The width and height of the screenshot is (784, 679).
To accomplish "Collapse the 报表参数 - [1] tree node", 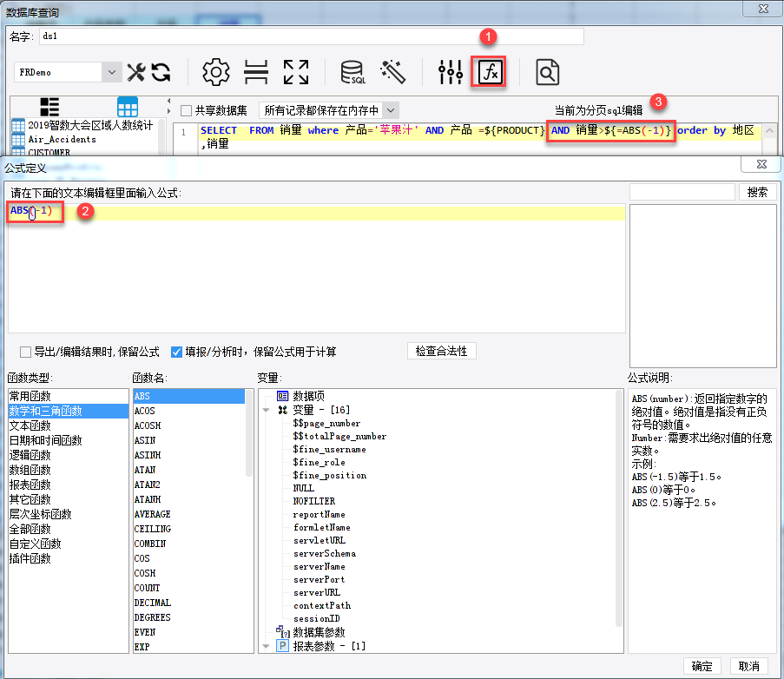I will click(x=266, y=647).
